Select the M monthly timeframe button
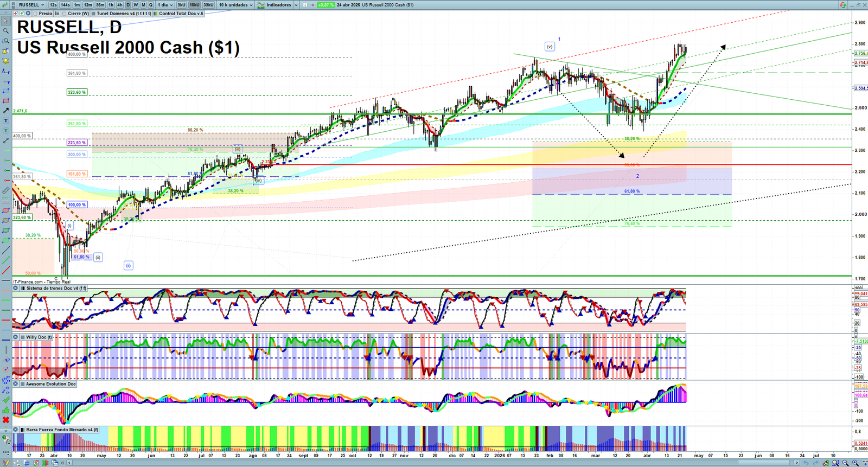 [143, 5]
